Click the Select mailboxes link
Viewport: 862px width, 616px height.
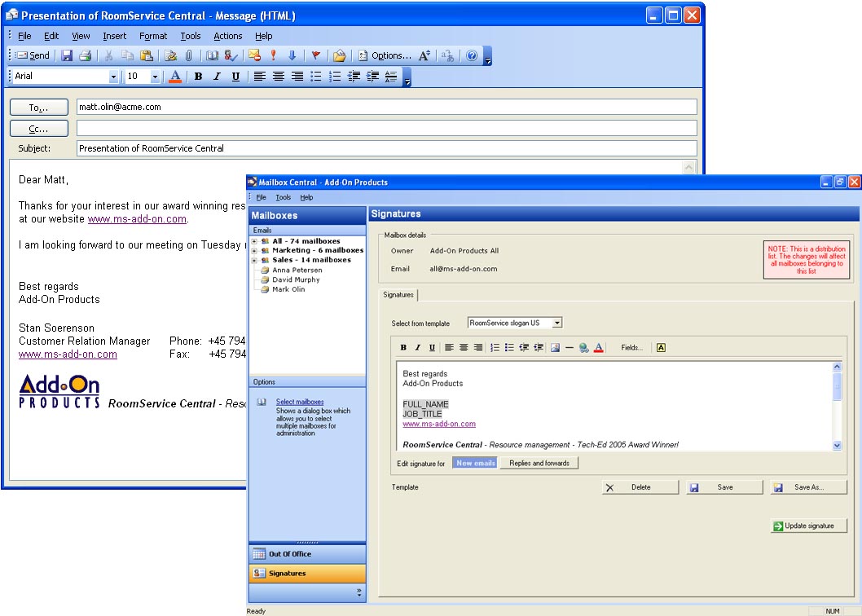(x=300, y=402)
